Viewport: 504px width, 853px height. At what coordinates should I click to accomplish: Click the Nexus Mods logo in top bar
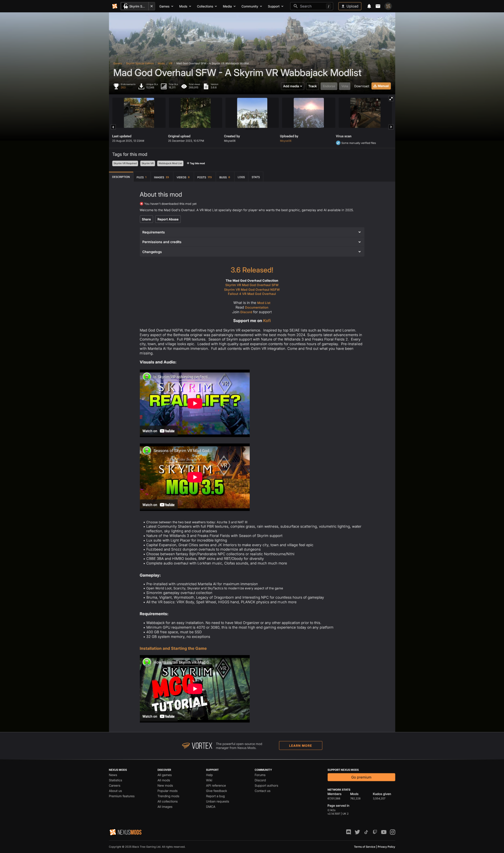click(115, 6)
